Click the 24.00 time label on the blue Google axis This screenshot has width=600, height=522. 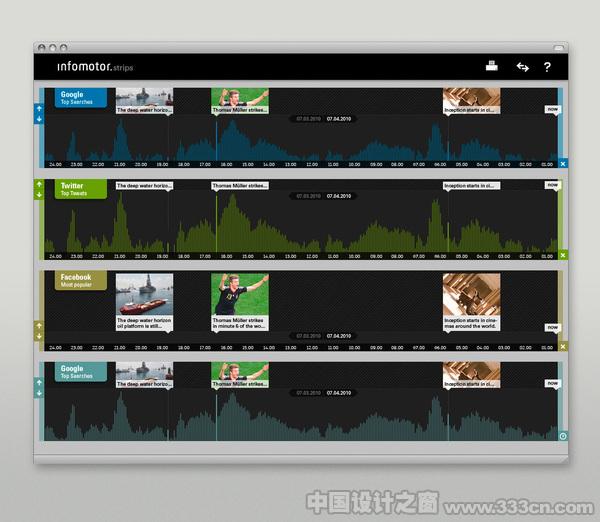tap(55, 165)
